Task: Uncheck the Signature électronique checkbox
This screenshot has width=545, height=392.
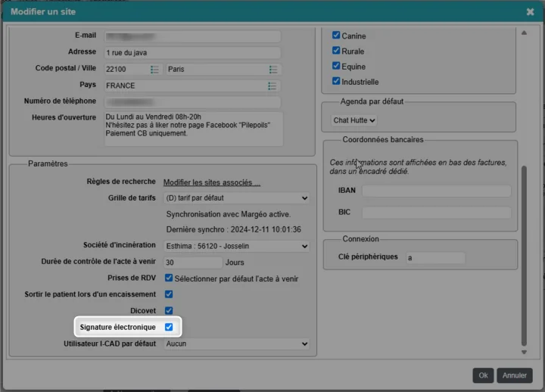Action: point(169,327)
